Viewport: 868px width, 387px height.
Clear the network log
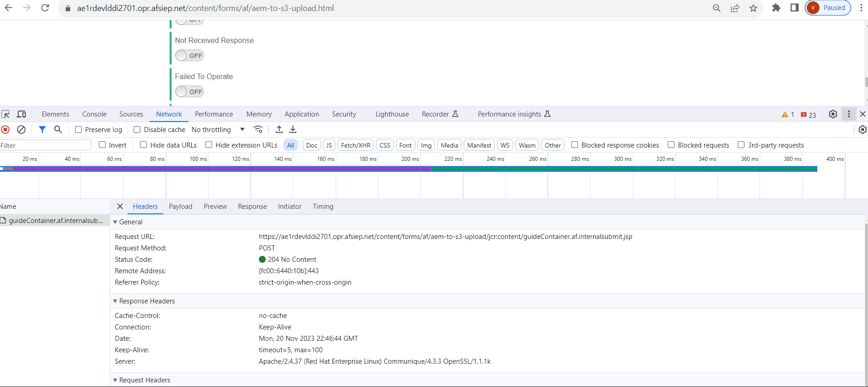point(21,129)
